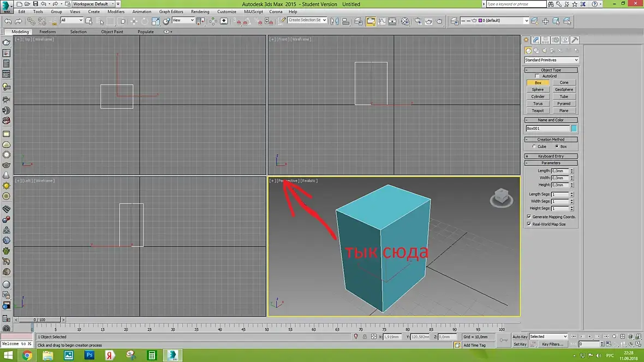Open the Modify panel tab icon
644x362 pixels.
coord(536,40)
